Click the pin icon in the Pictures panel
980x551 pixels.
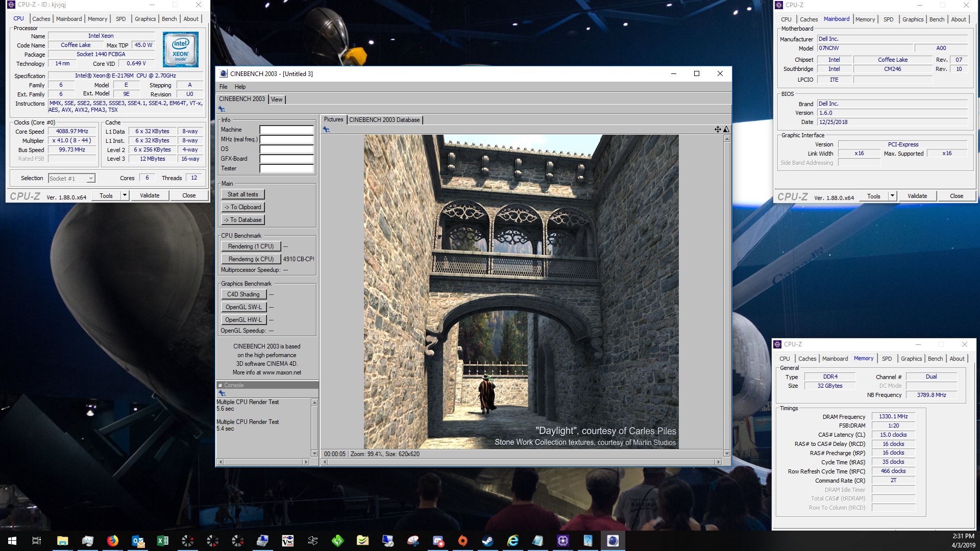pyautogui.click(x=326, y=130)
